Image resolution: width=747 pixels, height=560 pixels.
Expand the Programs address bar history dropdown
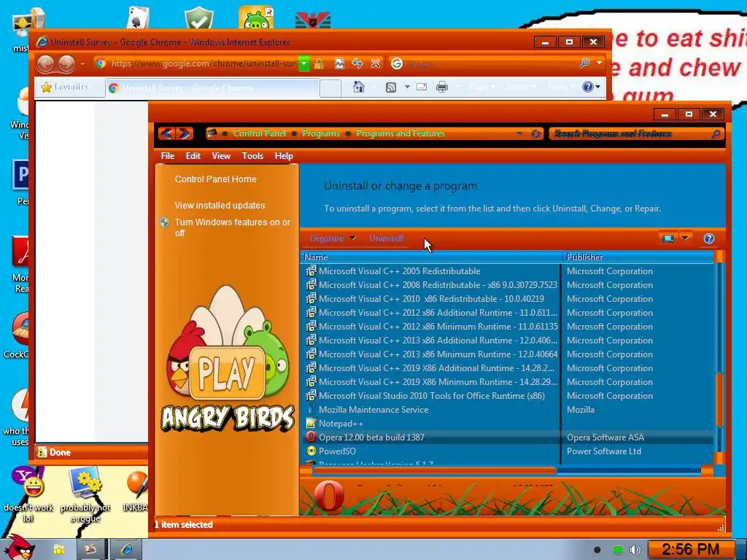click(519, 134)
